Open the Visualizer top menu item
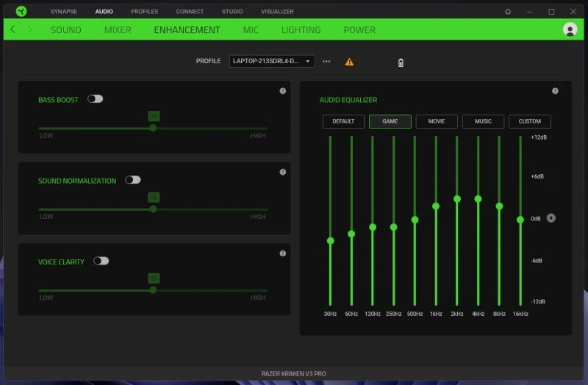The height and width of the screenshot is (385, 588). point(277,12)
